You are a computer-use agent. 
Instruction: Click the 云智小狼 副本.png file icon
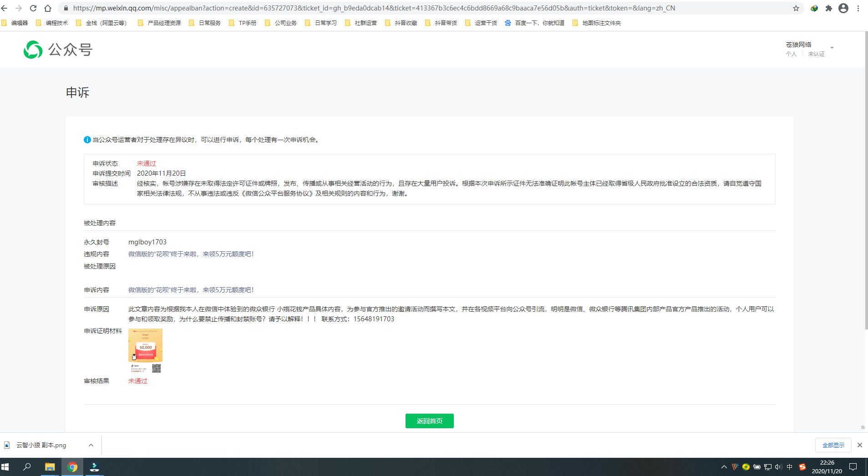tap(7, 445)
